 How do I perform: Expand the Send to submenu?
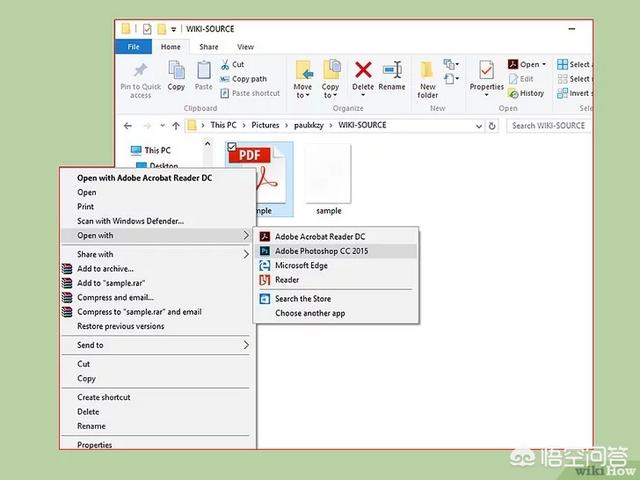click(156, 345)
